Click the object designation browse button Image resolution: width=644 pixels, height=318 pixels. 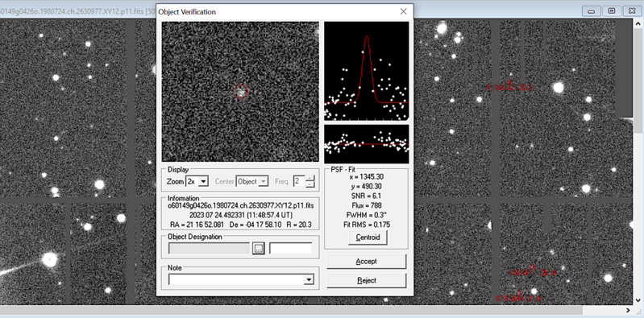(x=259, y=248)
